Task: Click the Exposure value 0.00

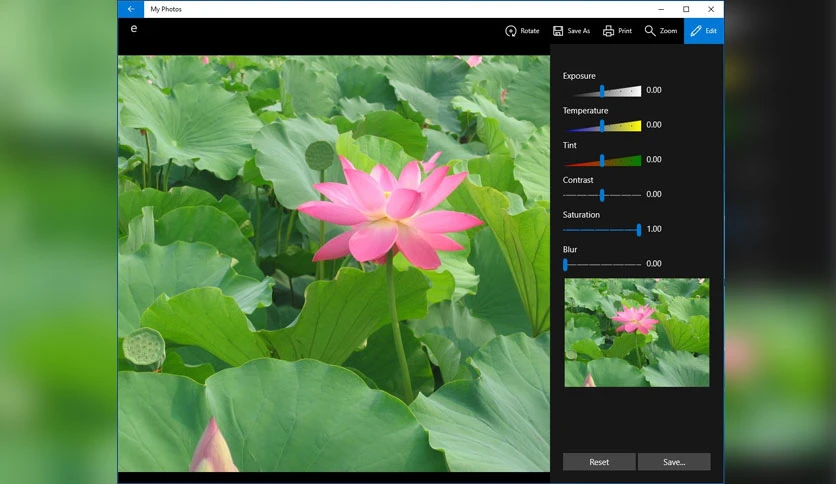Action: (654, 90)
